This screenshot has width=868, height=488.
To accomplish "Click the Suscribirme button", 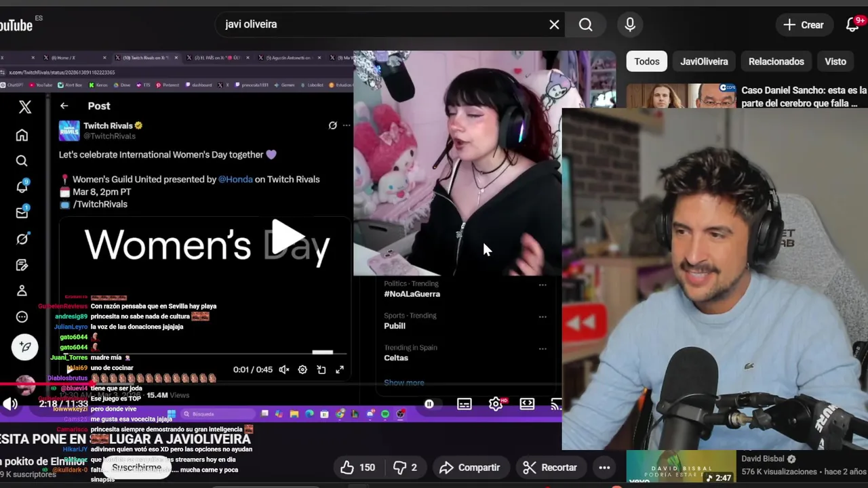I will (136, 467).
